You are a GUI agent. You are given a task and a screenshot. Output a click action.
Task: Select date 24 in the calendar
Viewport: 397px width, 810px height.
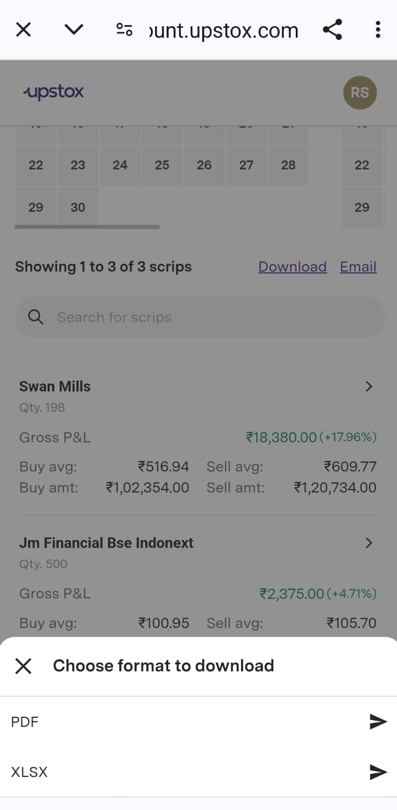(x=120, y=165)
